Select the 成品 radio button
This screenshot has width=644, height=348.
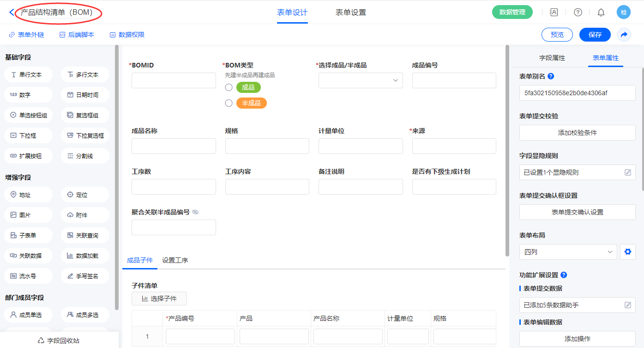(229, 87)
